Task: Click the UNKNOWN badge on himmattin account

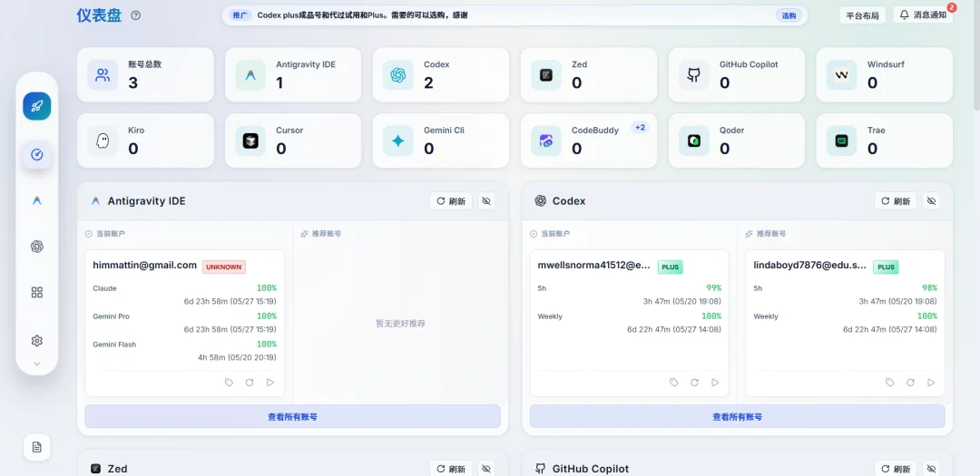Action: point(224,267)
